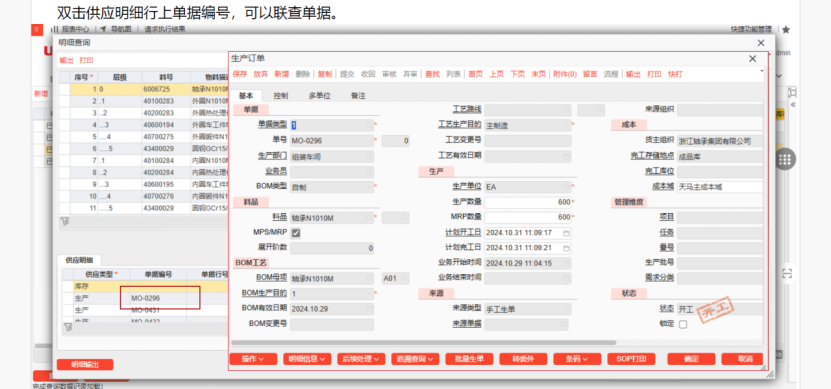
Task: Click 请求执行结果 in the top bar
Action: point(165,30)
